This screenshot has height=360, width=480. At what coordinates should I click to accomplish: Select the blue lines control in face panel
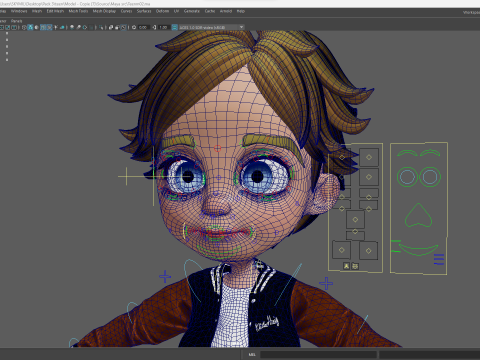click(x=439, y=259)
